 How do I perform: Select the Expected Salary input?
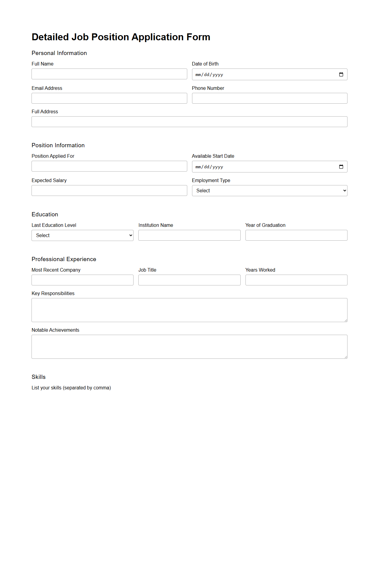click(x=109, y=190)
